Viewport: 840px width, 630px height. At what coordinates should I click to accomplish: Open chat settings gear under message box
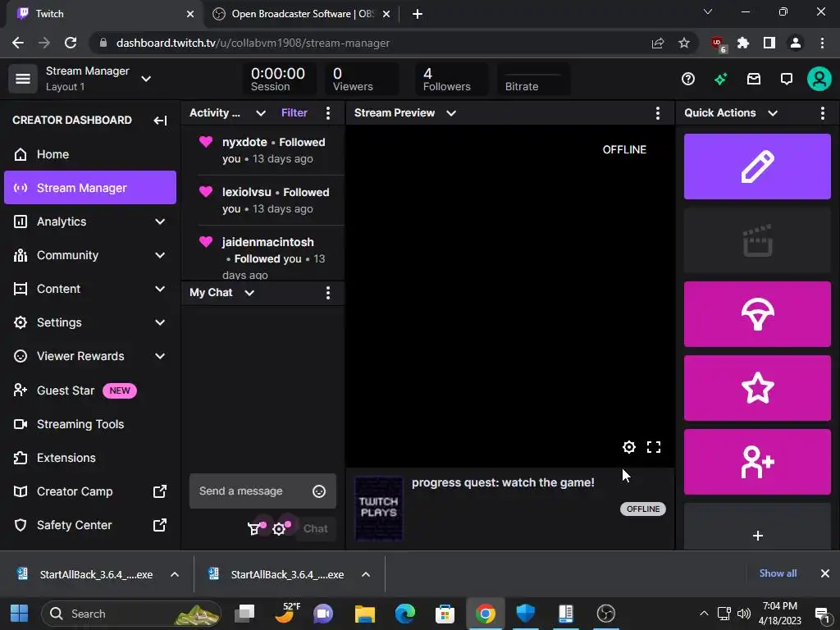280,529
